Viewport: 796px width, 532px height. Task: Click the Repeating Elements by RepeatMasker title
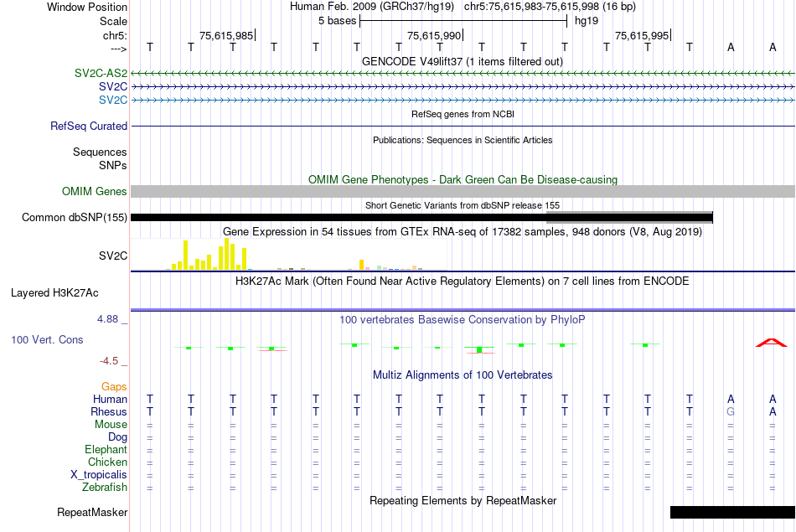[463, 500]
